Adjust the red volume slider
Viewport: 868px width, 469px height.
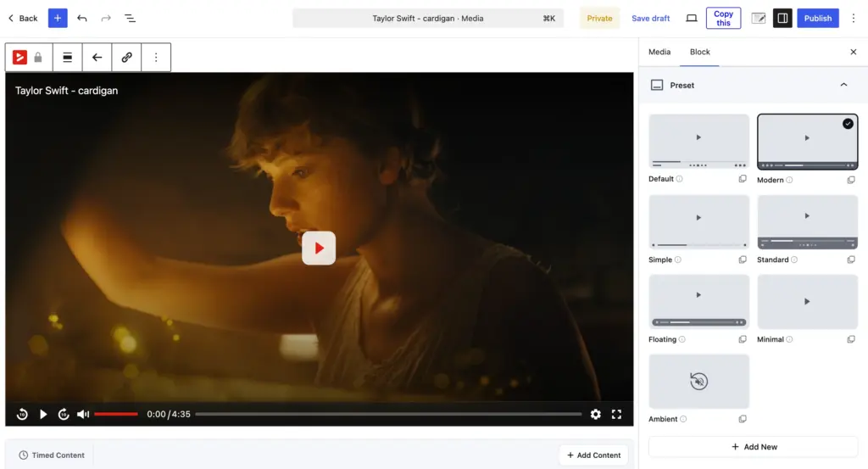click(115, 414)
